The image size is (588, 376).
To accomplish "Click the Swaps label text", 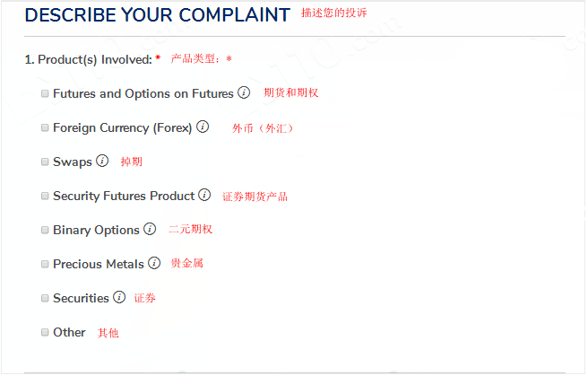I will click(x=73, y=162).
